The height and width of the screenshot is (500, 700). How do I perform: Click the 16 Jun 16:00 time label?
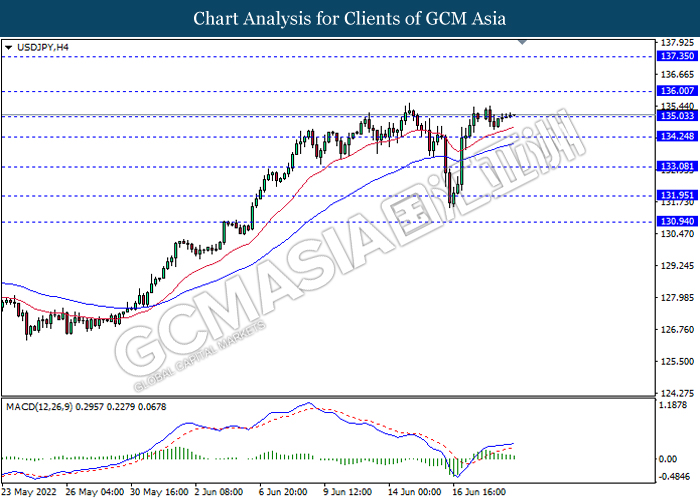point(480,492)
